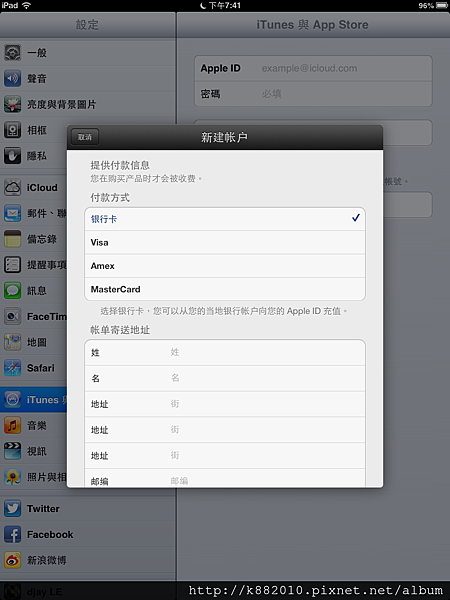Tap the Apple ID email field
Screen dimensions: 450x600
click(x=313, y=68)
